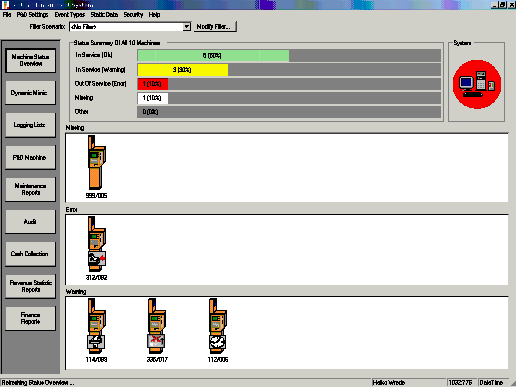516x387 pixels.
Task: Click the 312/002 machine label
Action: 96,278
